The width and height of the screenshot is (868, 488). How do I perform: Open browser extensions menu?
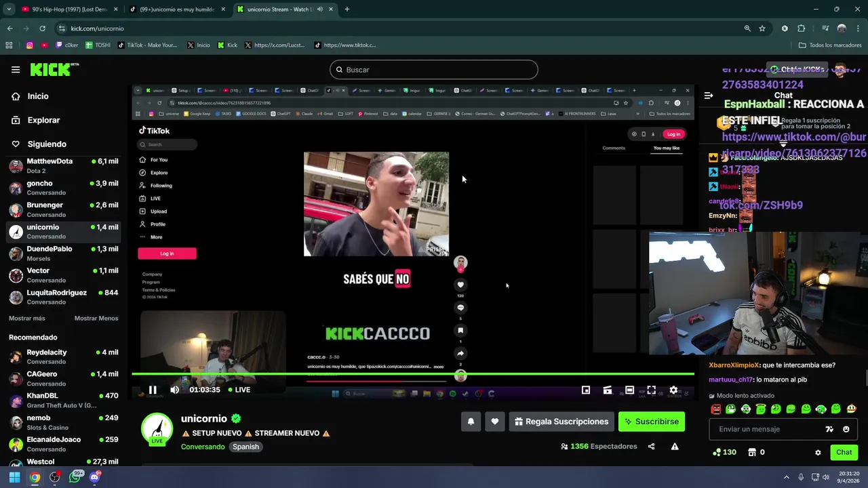click(802, 28)
